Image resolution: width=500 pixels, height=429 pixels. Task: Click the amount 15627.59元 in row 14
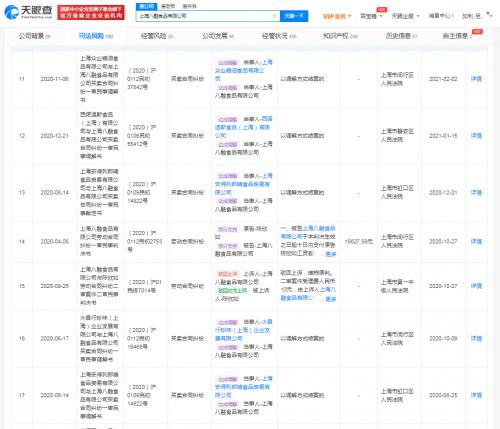[x=359, y=241]
